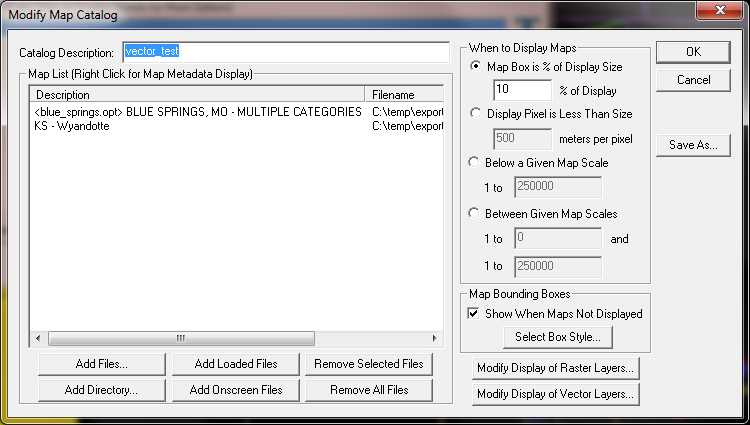Click the OK button
The image size is (750, 425).
click(693, 52)
